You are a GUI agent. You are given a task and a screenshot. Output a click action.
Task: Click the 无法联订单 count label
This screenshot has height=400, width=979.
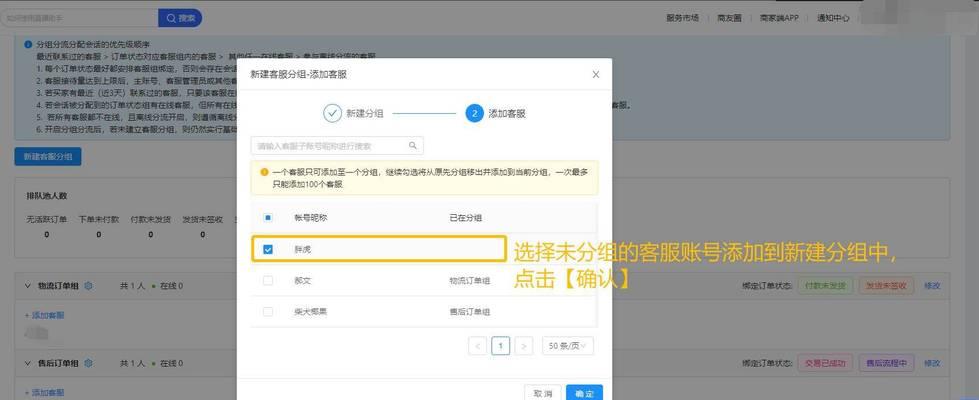pos(47,219)
